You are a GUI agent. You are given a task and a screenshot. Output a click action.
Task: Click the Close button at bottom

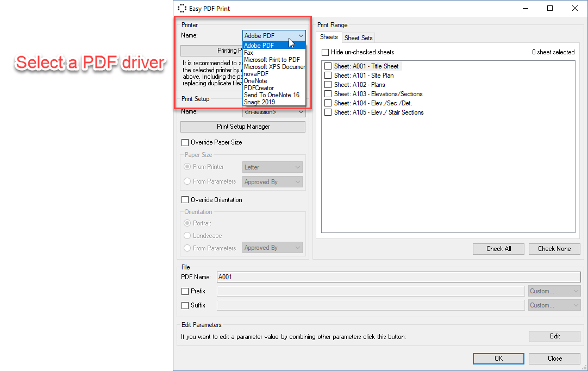[554, 359]
